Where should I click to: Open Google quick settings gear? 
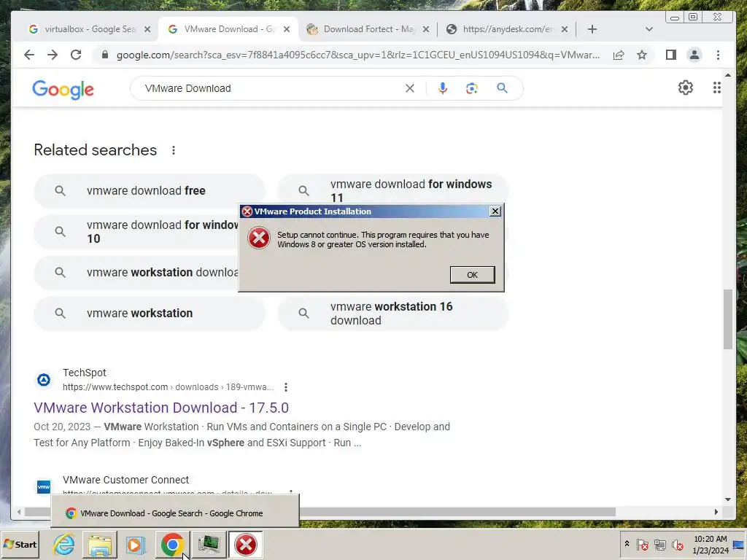(686, 87)
